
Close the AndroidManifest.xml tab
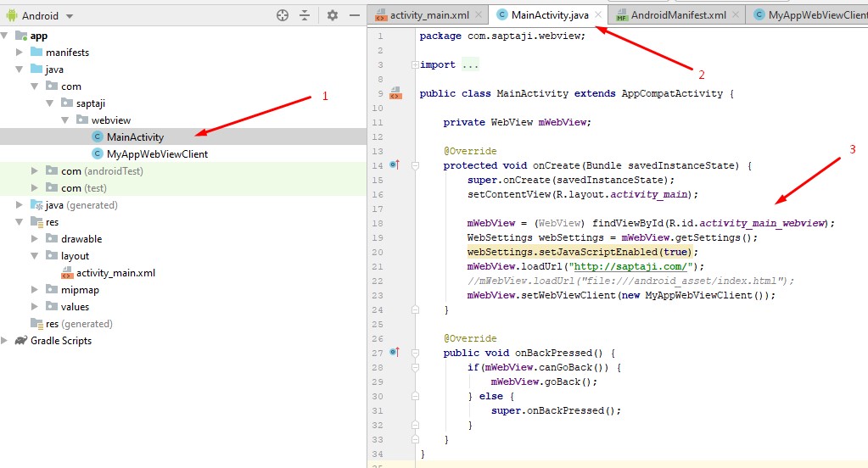pyautogui.click(x=736, y=15)
